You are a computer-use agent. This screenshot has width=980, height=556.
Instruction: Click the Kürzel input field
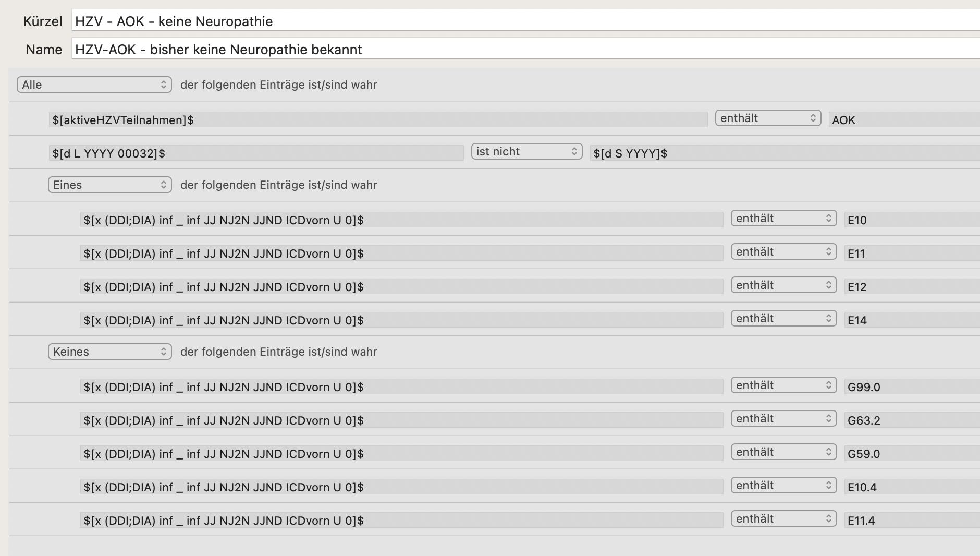coord(525,21)
